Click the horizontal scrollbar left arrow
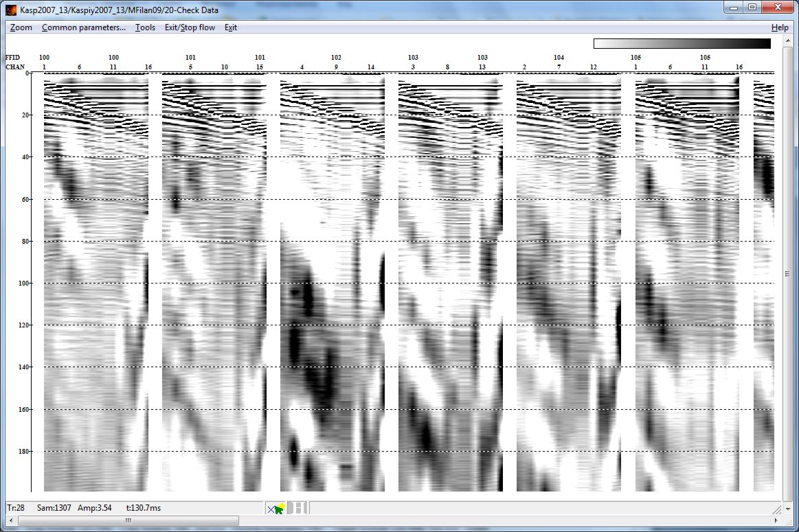The width and height of the screenshot is (799, 532). [11, 520]
